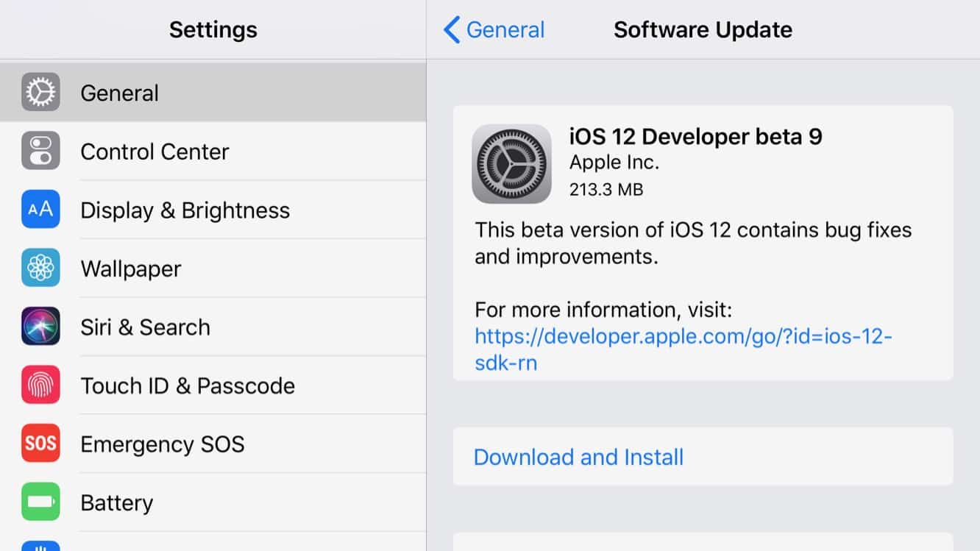Tap Download and Install

click(x=578, y=456)
